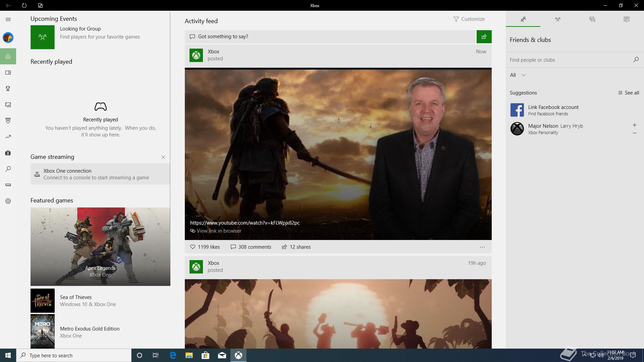Open Mail app from taskbar
This screenshot has width=644, height=362.
tap(222, 355)
